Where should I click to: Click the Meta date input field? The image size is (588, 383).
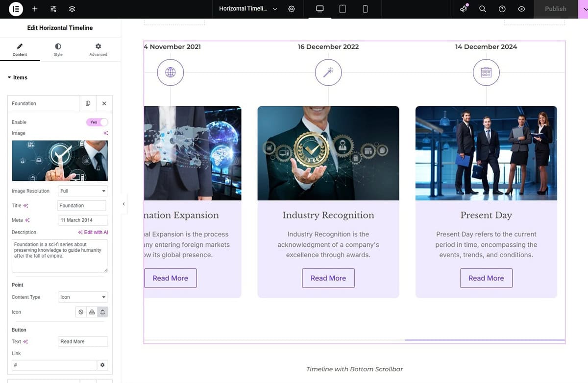click(83, 220)
